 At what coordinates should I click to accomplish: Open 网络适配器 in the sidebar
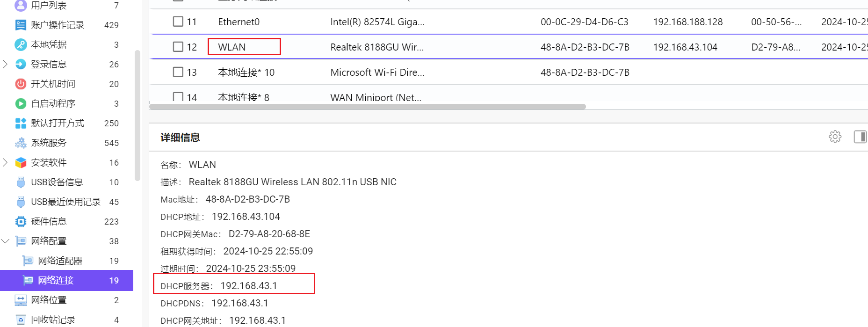[60, 261]
